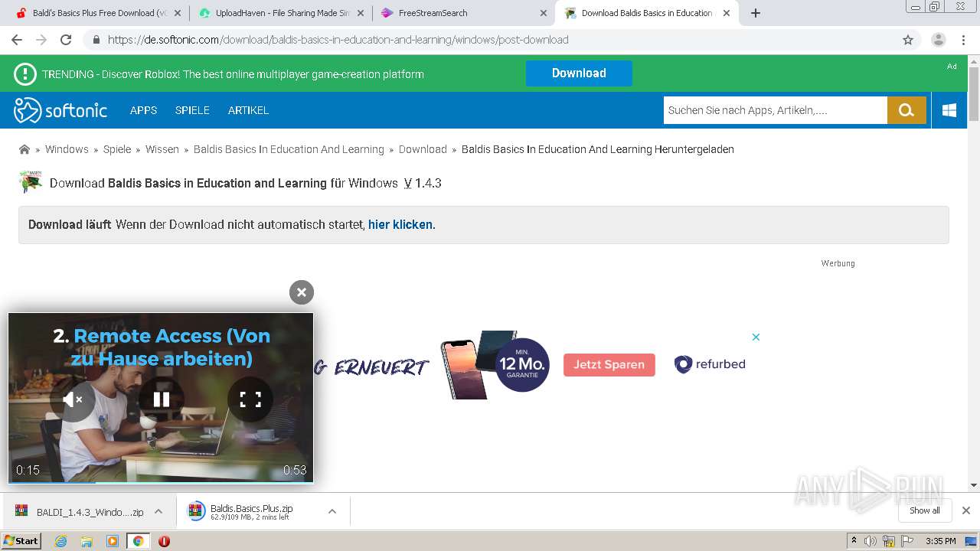The height and width of the screenshot is (551, 980).
Task: Click the Softonic logo
Action: [60, 110]
